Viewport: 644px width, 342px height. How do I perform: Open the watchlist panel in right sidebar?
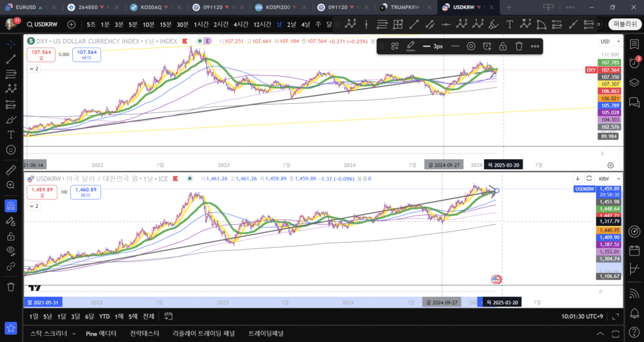634,44
